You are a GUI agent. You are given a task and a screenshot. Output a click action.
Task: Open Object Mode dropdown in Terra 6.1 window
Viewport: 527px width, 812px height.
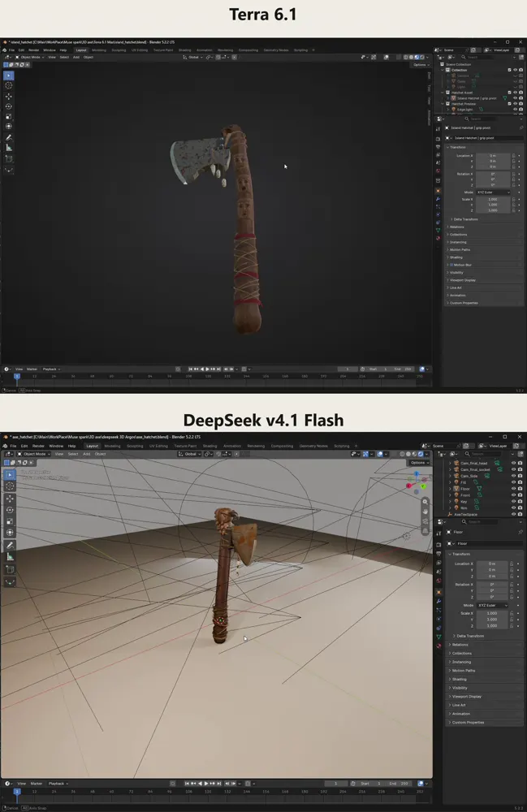(30, 58)
